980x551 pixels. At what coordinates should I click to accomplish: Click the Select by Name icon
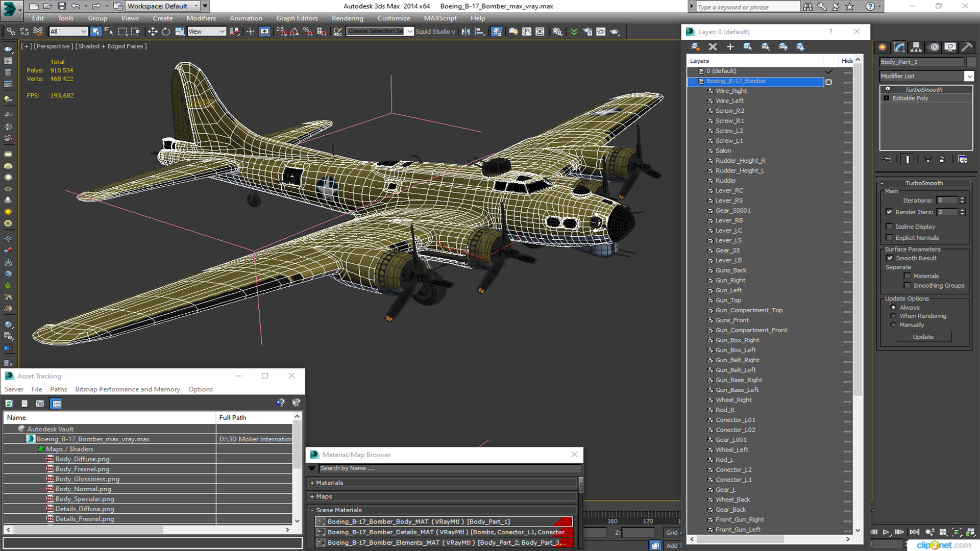click(109, 32)
